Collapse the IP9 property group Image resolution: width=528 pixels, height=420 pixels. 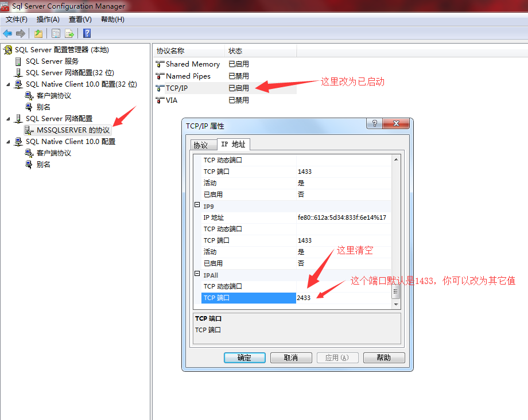click(x=197, y=205)
